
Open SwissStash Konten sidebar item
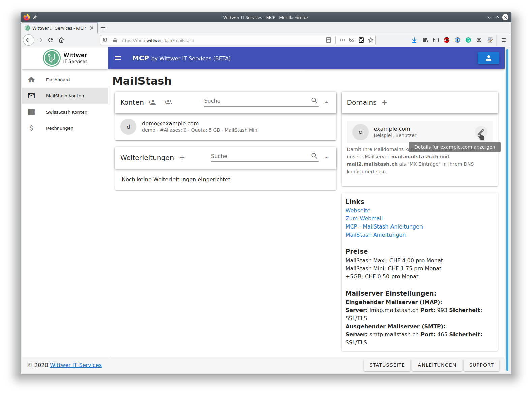click(65, 112)
